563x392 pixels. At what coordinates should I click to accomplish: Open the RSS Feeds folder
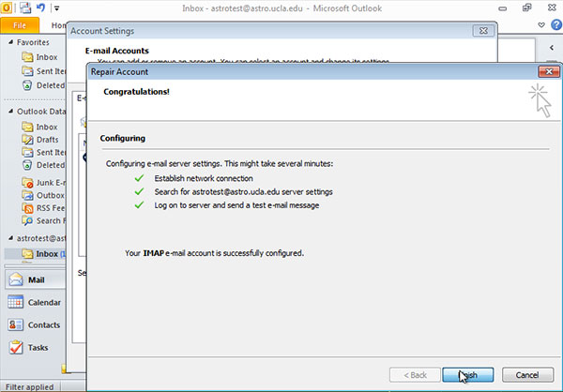(43, 208)
